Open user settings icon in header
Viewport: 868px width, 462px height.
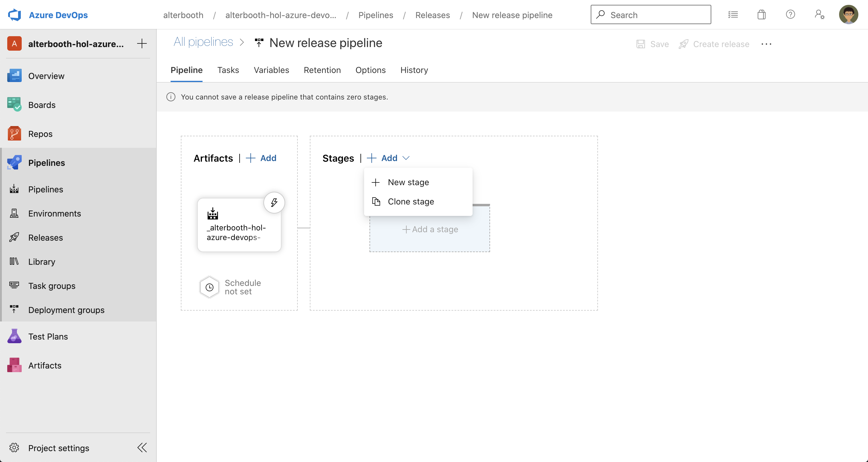(819, 15)
